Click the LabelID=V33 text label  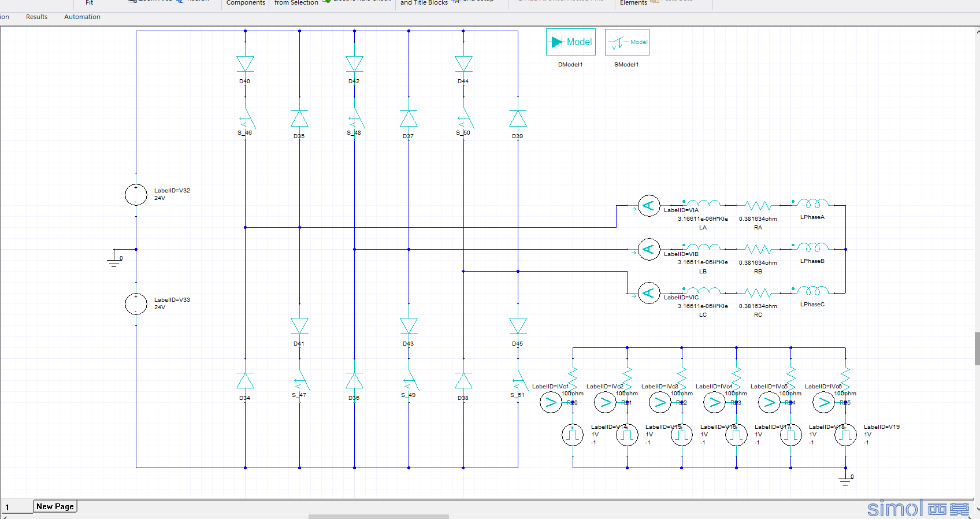pos(172,300)
